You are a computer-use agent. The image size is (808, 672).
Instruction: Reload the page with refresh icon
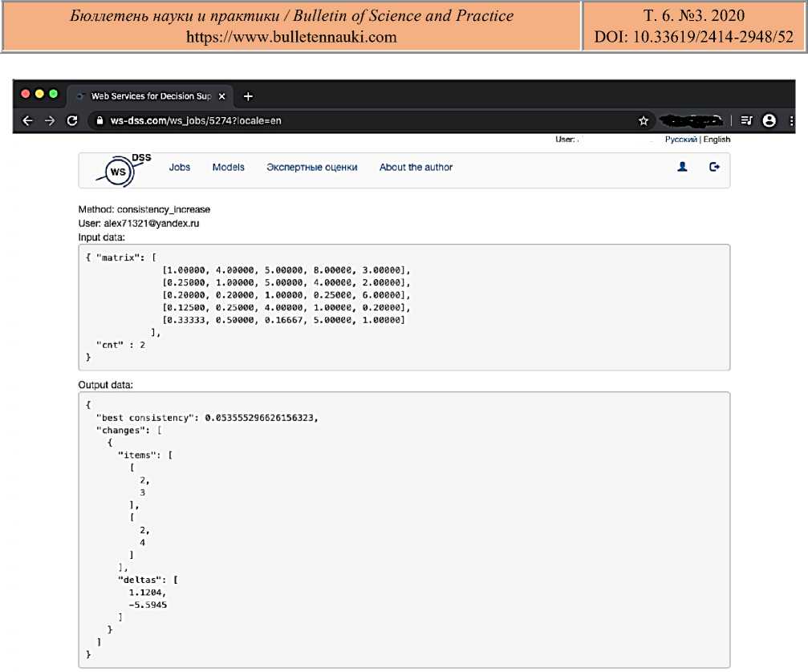72,120
